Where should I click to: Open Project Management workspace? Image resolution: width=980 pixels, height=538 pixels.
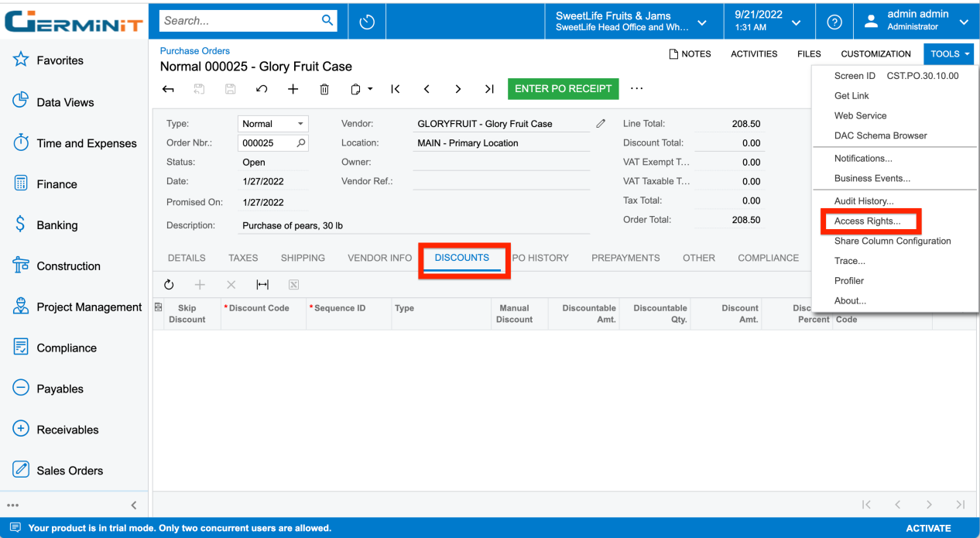77,307
